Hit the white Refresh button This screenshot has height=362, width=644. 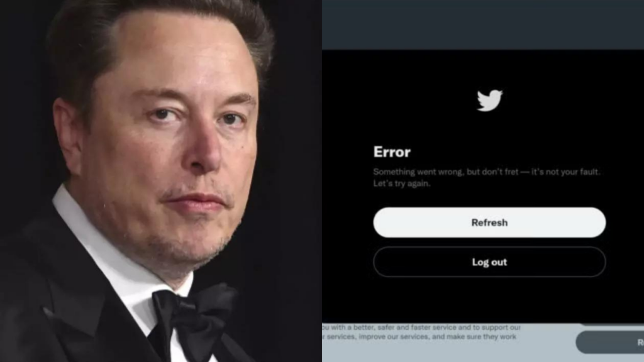pyautogui.click(x=489, y=222)
